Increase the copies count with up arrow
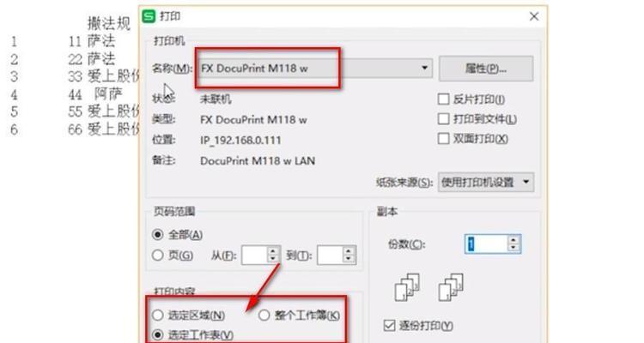644x343 pixels. tap(513, 239)
